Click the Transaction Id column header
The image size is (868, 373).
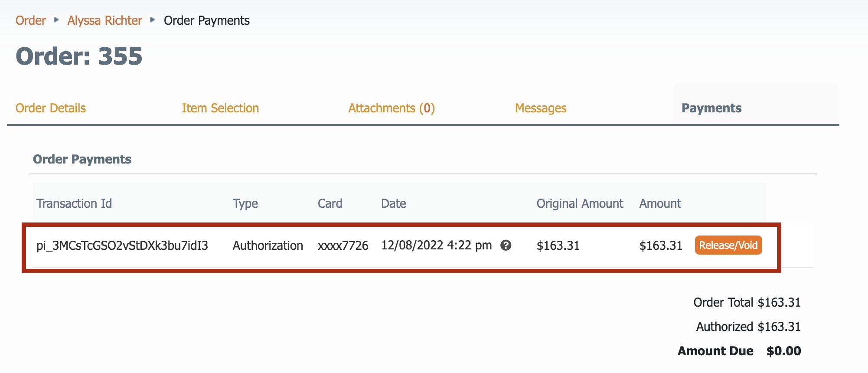(74, 203)
